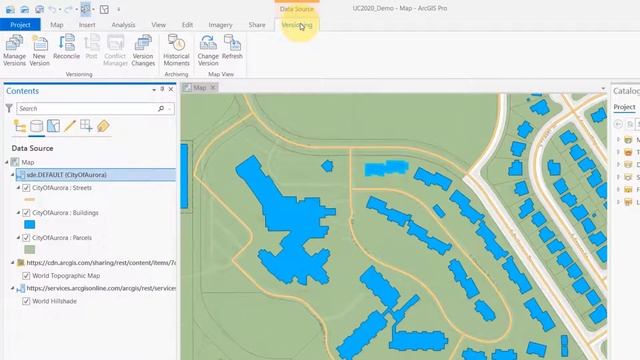Switch Contents to List By Labeling
The width and height of the screenshot is (640, 360).
tap(103, 126)
